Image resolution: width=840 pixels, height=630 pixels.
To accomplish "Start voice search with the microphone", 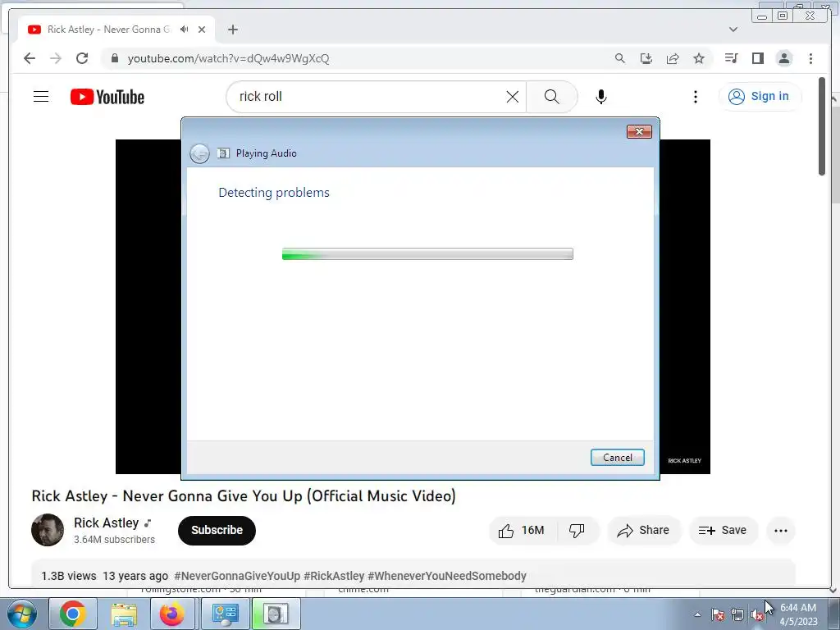I will coord(601,97).
